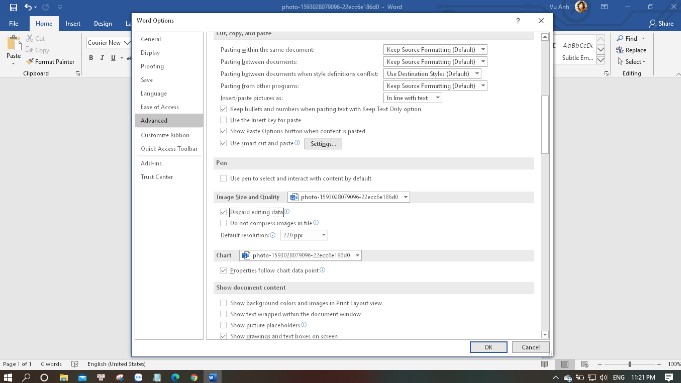Switch to Read Mode view in status bar

544,364
